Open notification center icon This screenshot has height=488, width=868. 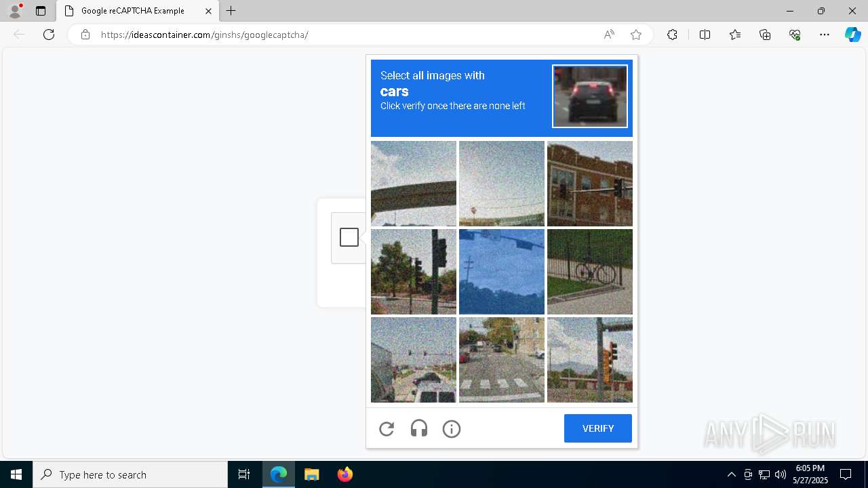pos(846,474)
